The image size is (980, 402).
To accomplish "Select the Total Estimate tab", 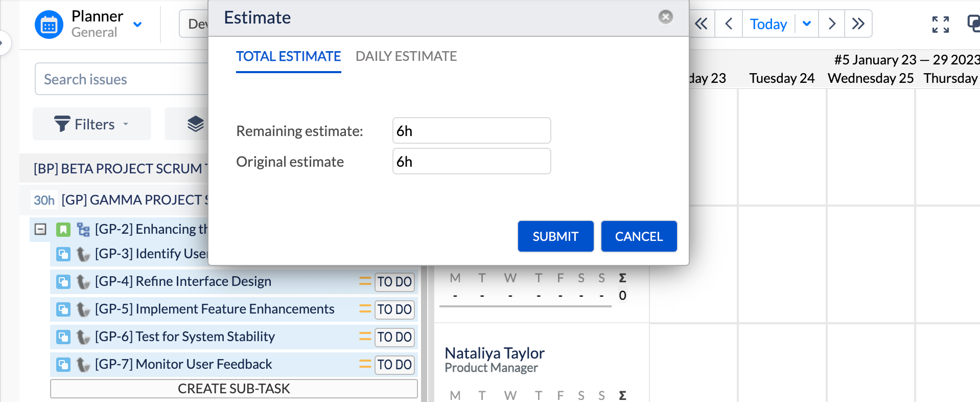I will click(x=288, y=56).
